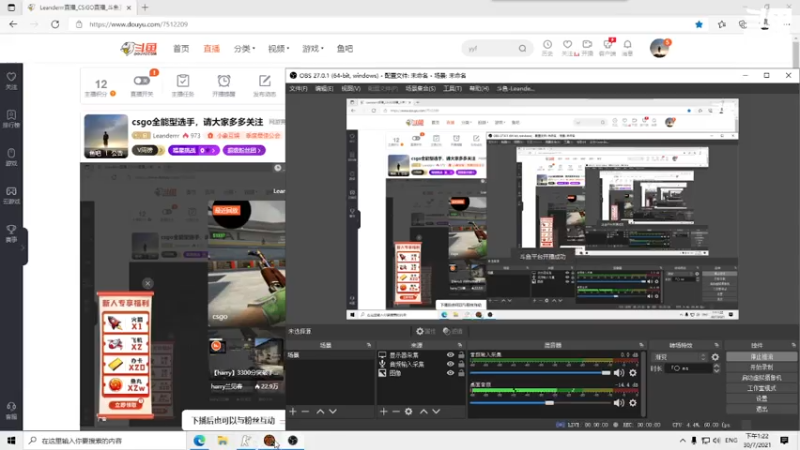Add a new source with the plus icon

384,411
